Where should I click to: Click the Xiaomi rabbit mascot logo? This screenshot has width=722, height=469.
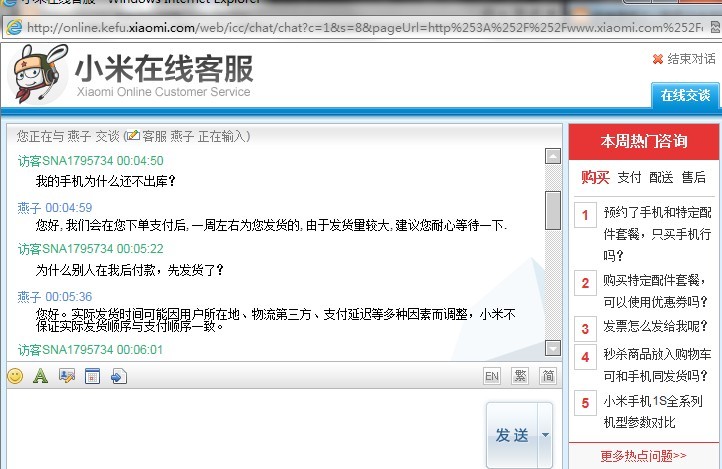39,74
